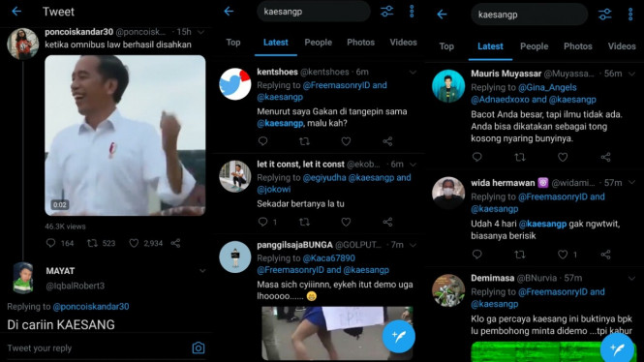This screenshot has height=362, width=644.
Task: Retweet wida hermawan's tweet
Action: pos(520,255)
